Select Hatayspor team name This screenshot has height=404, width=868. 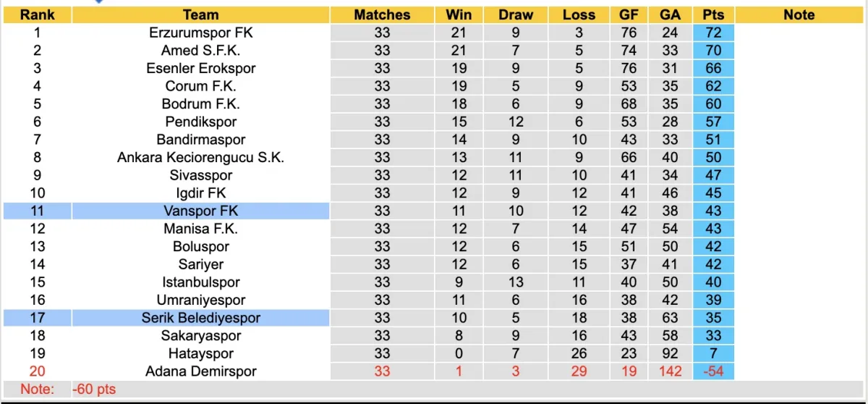(x=201, y=353)
